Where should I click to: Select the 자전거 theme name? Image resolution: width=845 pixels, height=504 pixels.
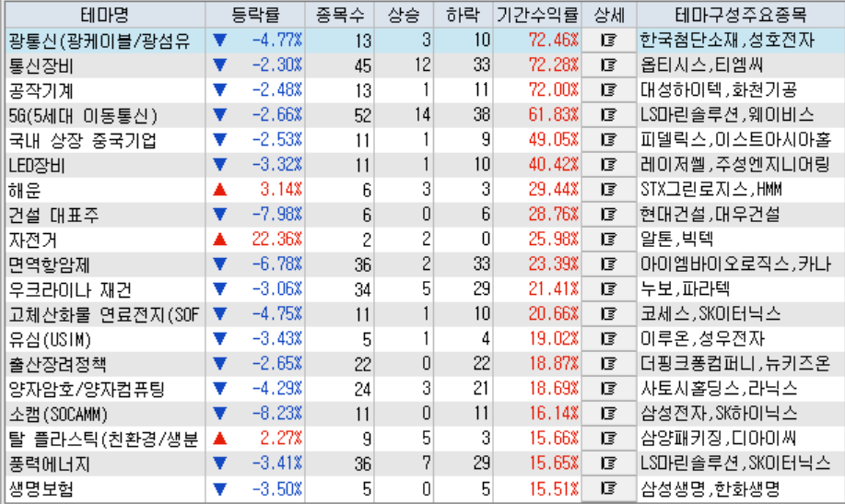[x=33, y=240]
